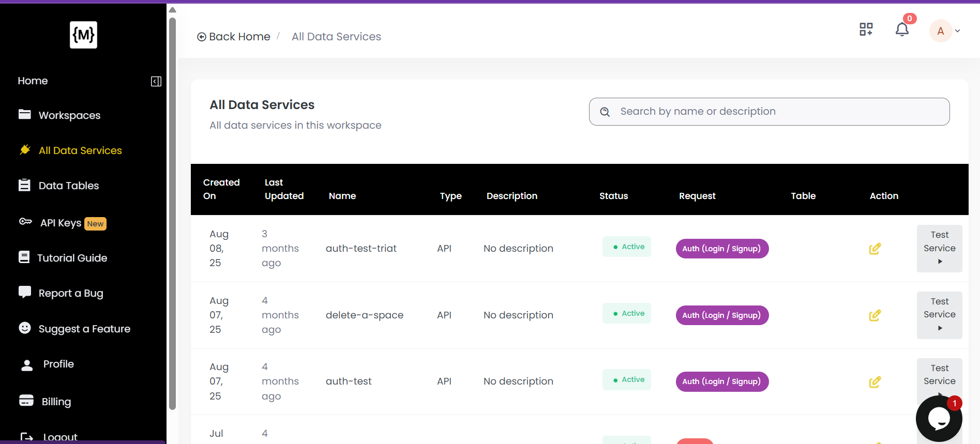This screenshot has height=444, width=980.
Task: Open Billing in the sidebar
Action: click(56, 402)
